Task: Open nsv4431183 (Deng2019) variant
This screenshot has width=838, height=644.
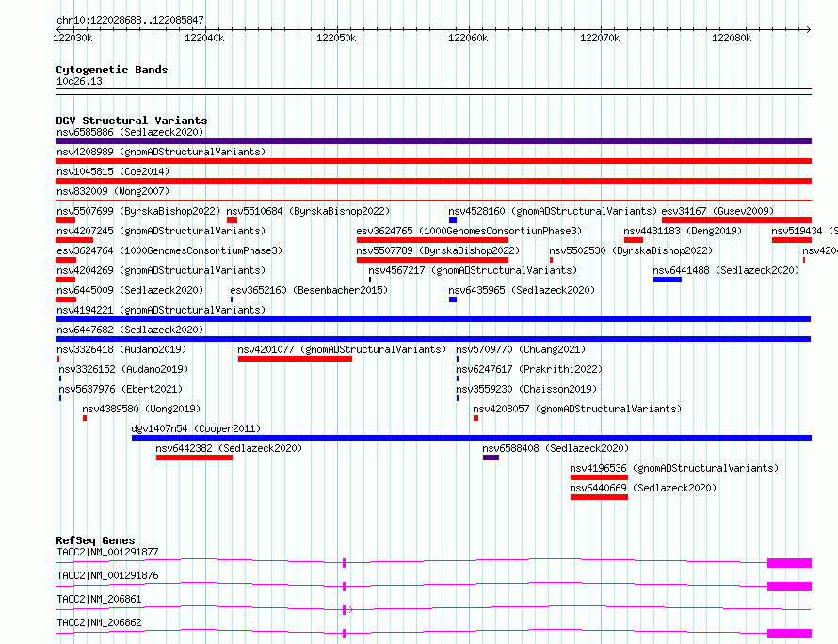Action: [683, 231]
